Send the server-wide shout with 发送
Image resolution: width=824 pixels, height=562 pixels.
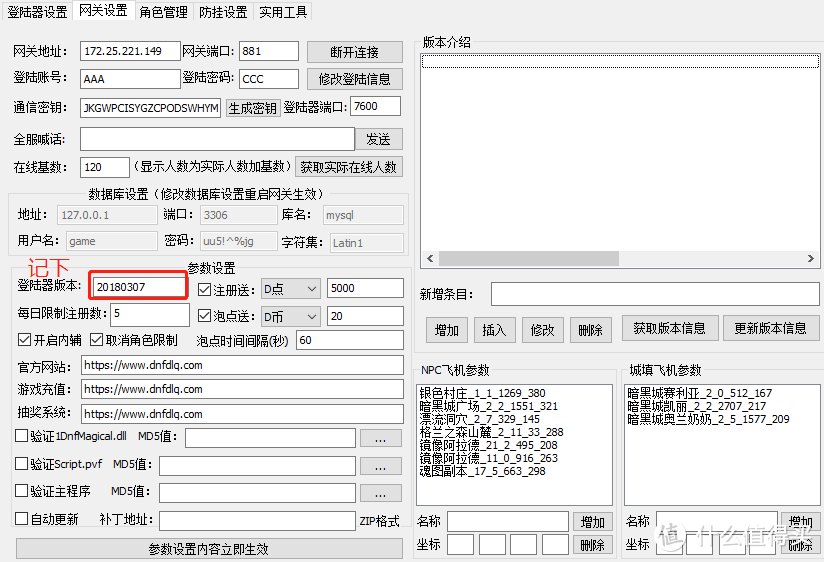[378, 139]
